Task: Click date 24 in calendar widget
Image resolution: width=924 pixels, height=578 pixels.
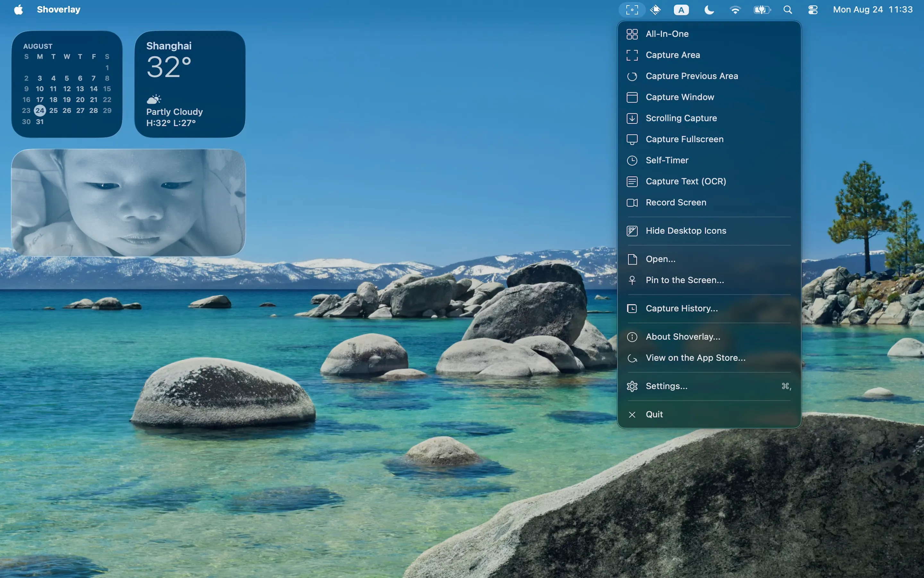Action: coord(40,110)
